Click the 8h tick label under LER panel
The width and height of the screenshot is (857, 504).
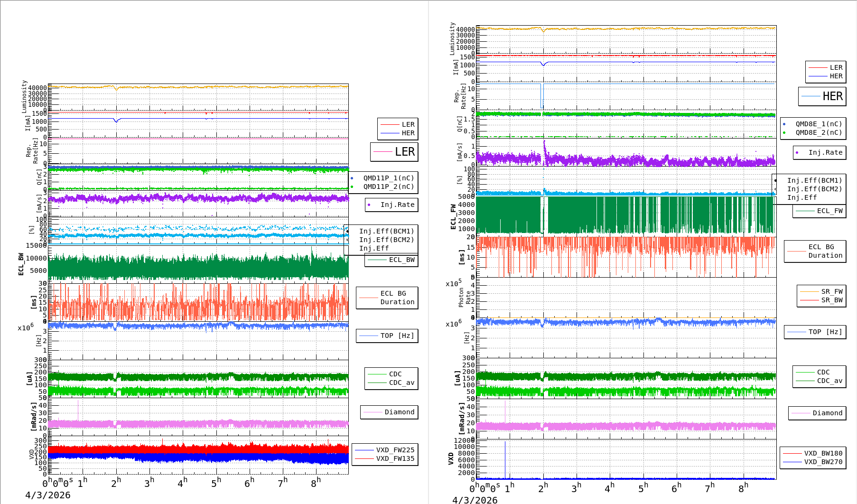point(316,483)
